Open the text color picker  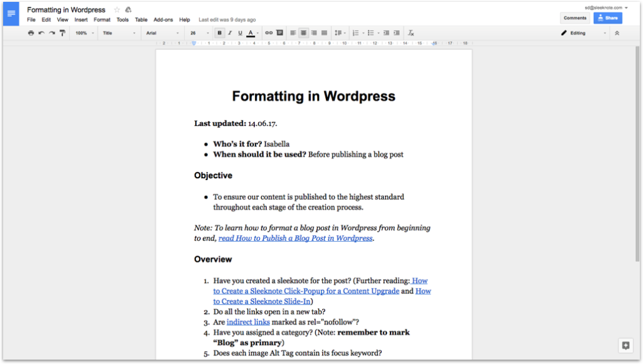tap(252, 33)
